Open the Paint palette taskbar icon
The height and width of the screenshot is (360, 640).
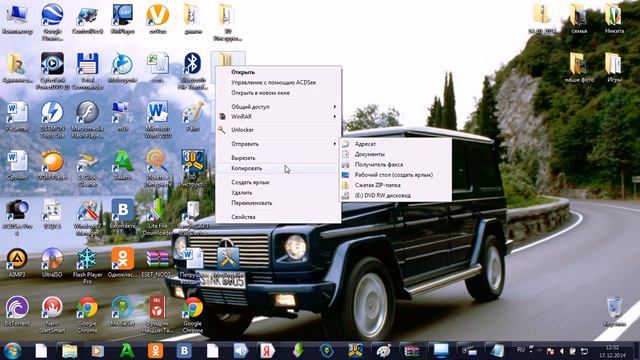coord(383,351)
